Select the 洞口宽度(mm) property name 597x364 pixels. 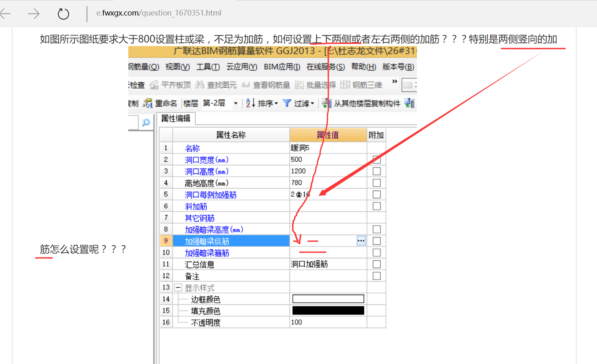tap(207, 160)
